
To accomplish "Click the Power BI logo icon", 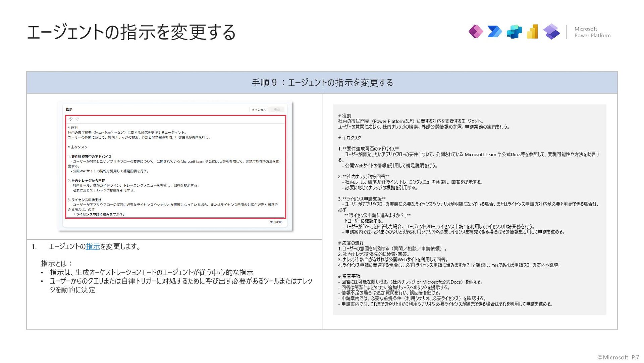I will click(x=533, y=32).
